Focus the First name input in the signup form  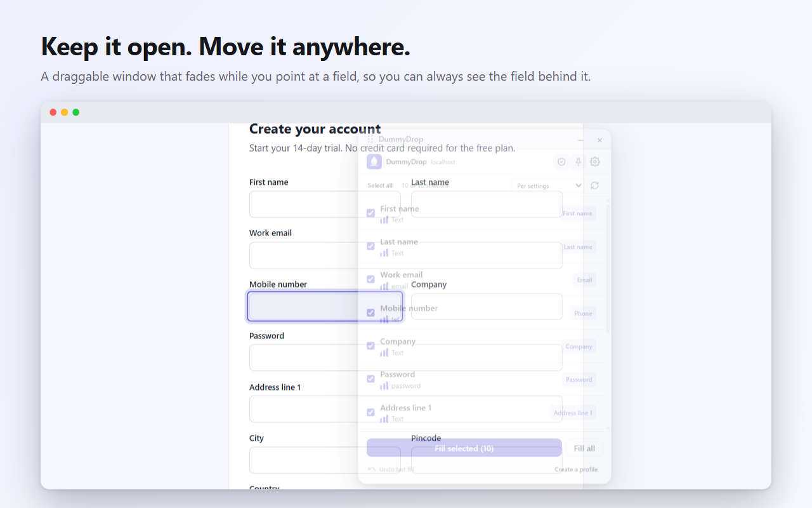325,204
